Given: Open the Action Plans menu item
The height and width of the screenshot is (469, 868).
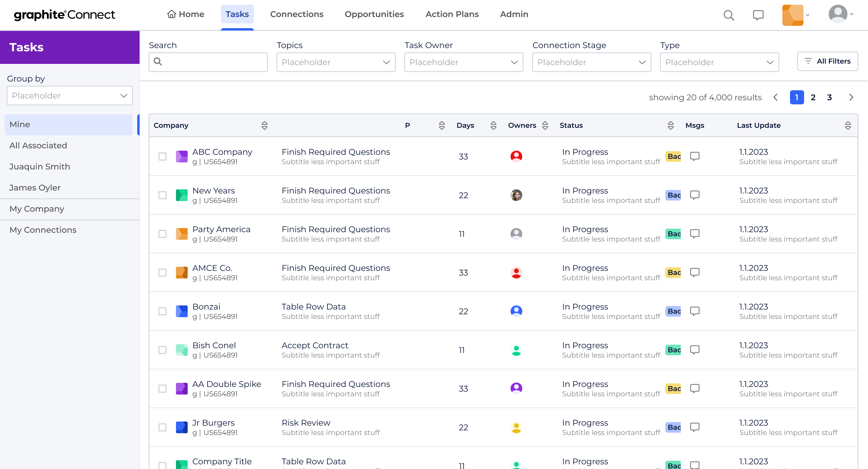Looking at the screenshot, I should click(x=452, y=14).
